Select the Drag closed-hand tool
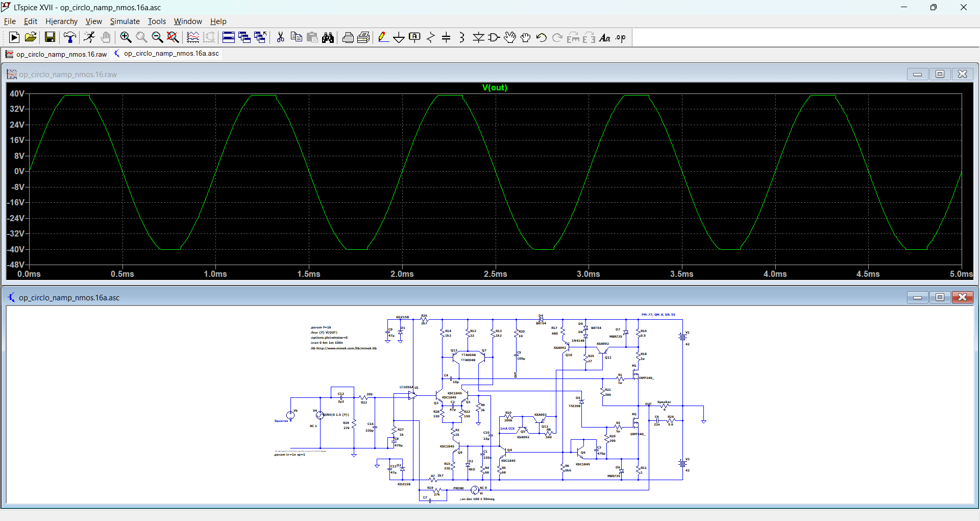The height and width of the screenshot is (521, 980). (526, 37)
